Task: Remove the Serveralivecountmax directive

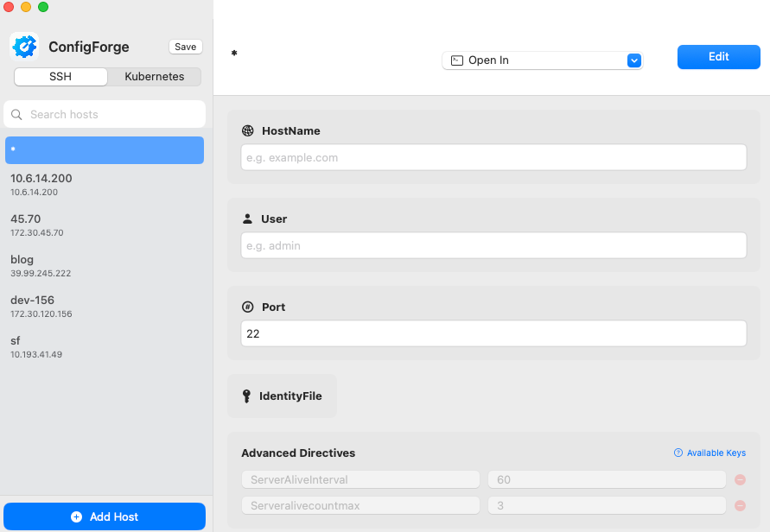Action: click(740, 505)
